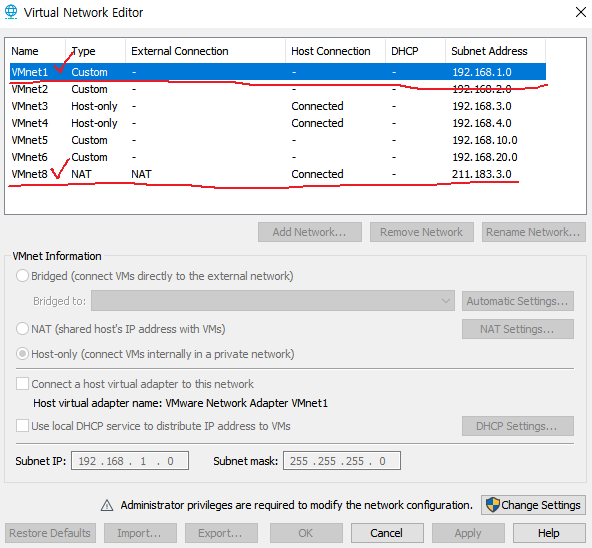Click the NAT external connection cell for VMnet8

141,174
